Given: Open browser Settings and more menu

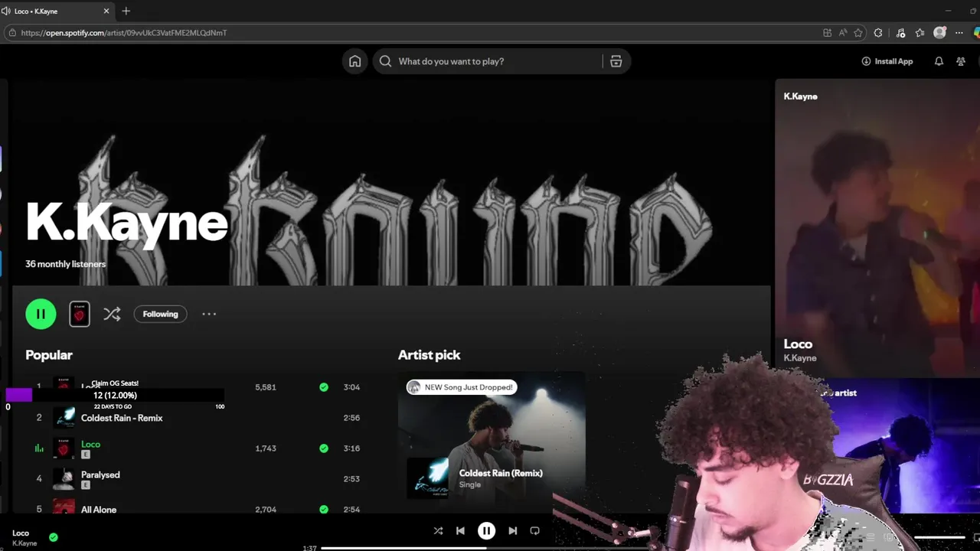Looking at the screenshot, I should (x=959, y=33).
